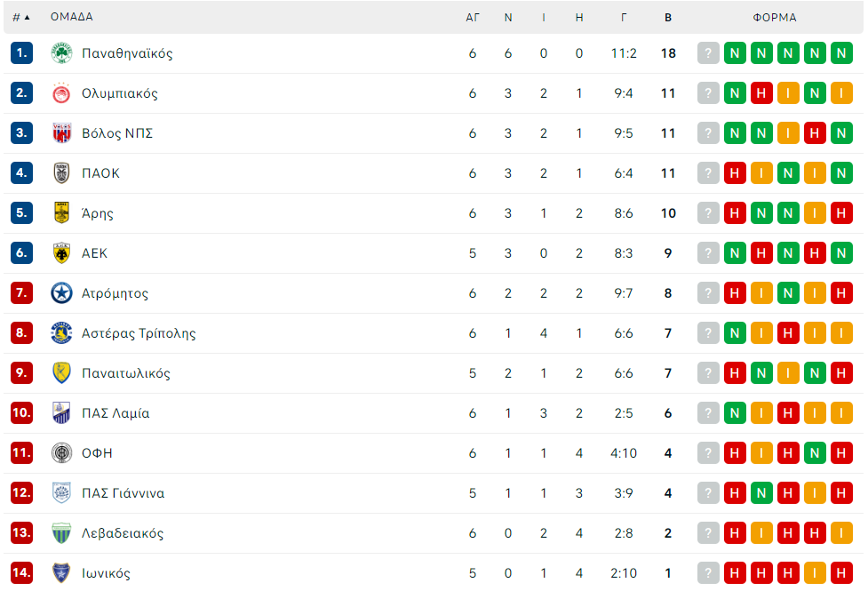Click the Βόλος ΝΠΣ team crest
The image size is (868, 591).
[61, 133]
